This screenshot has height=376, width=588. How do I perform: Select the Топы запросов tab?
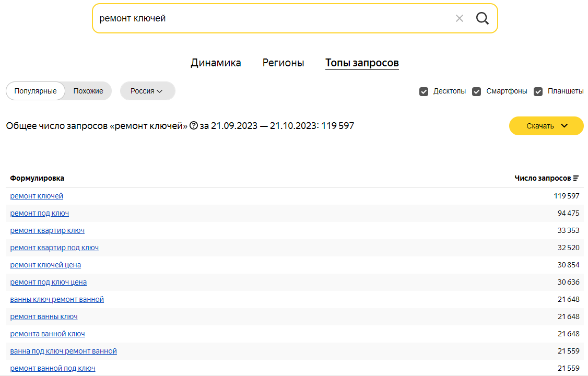362,63
